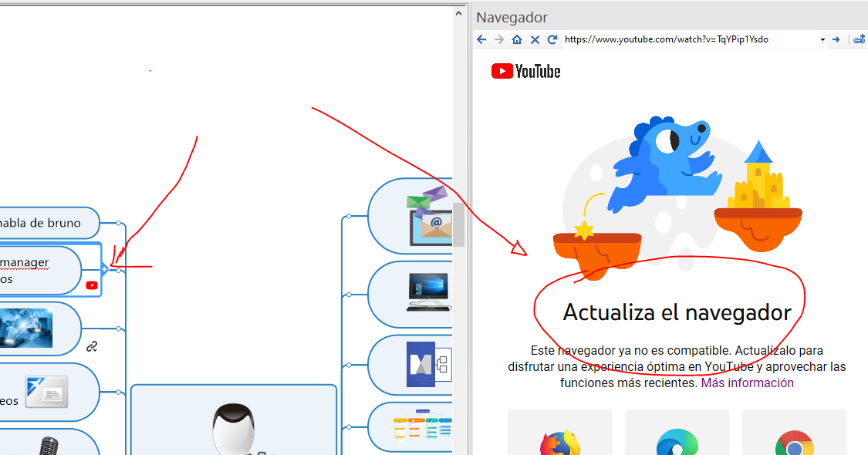Select the email envelopes topic image
868x455 pixels.
click(x=428, y=215)
